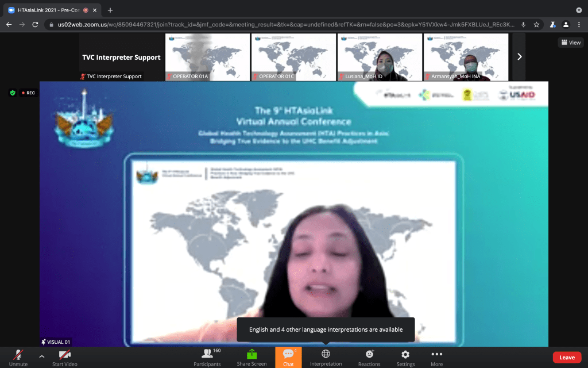Open Zoom Settings gear

[x=405, y=356]
